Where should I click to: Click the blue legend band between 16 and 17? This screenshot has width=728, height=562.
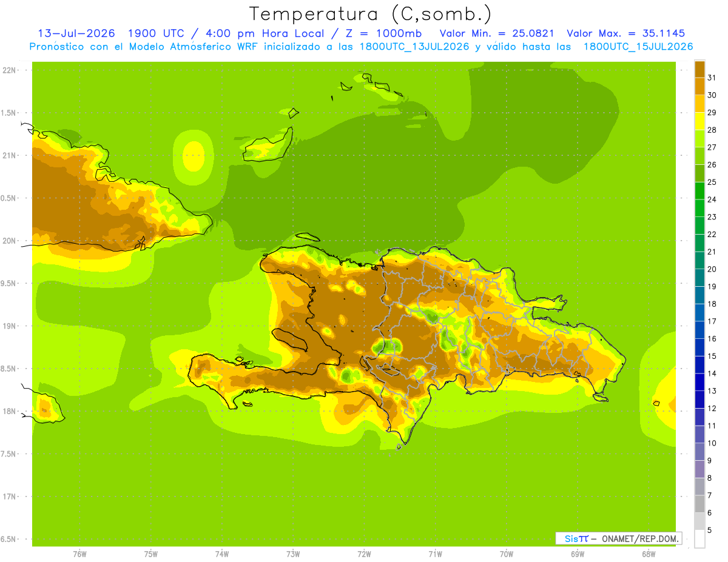click(x=699, y=330)
